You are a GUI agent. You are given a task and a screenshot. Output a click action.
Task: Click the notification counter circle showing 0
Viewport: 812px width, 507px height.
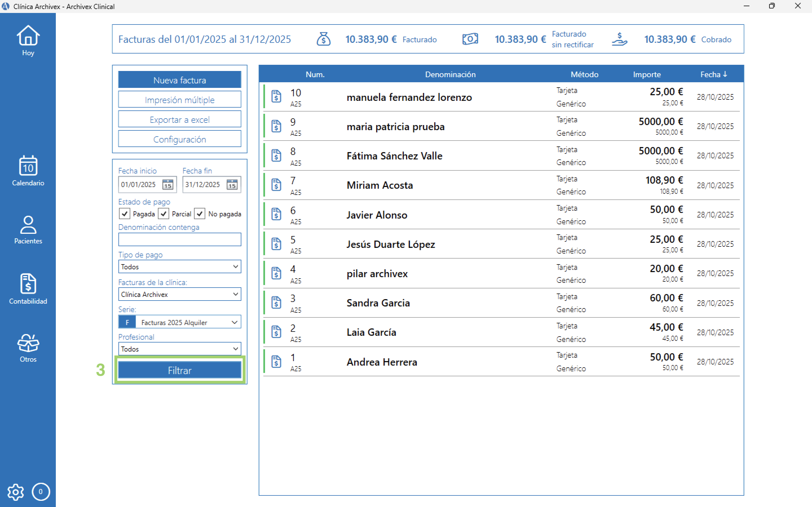pos(41,492)
